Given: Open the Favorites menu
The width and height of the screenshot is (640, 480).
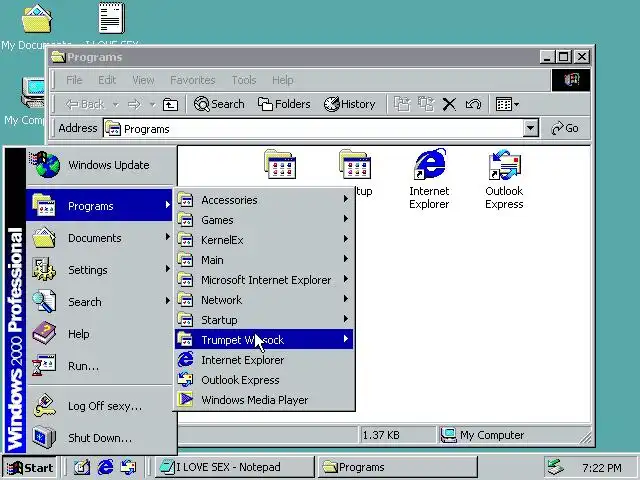Looking at the screenshot, I should pyautogui.click(x=193, y=80).
